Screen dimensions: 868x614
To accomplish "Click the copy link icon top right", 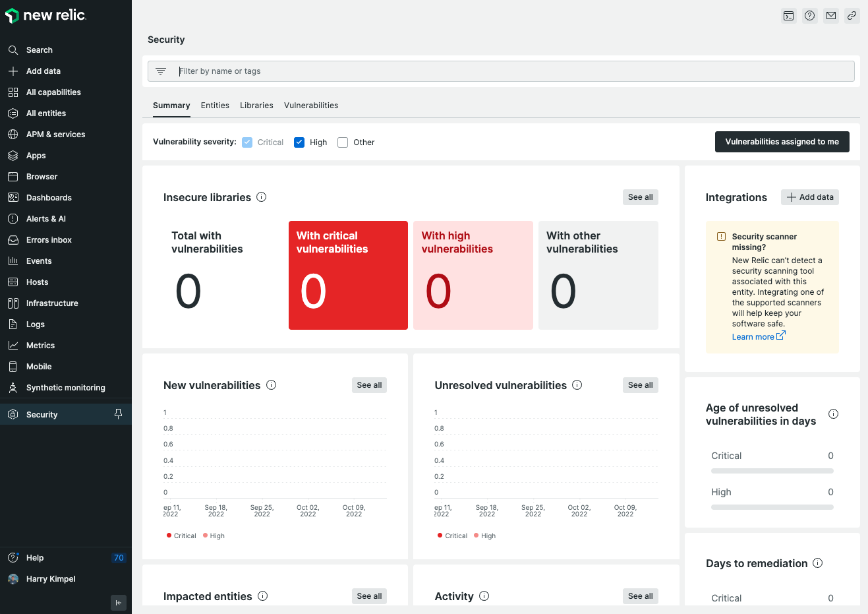I will [852, 15].
